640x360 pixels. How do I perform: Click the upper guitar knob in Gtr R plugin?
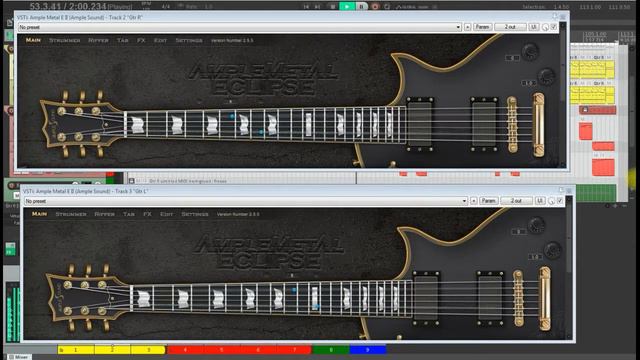click(530, 52)
